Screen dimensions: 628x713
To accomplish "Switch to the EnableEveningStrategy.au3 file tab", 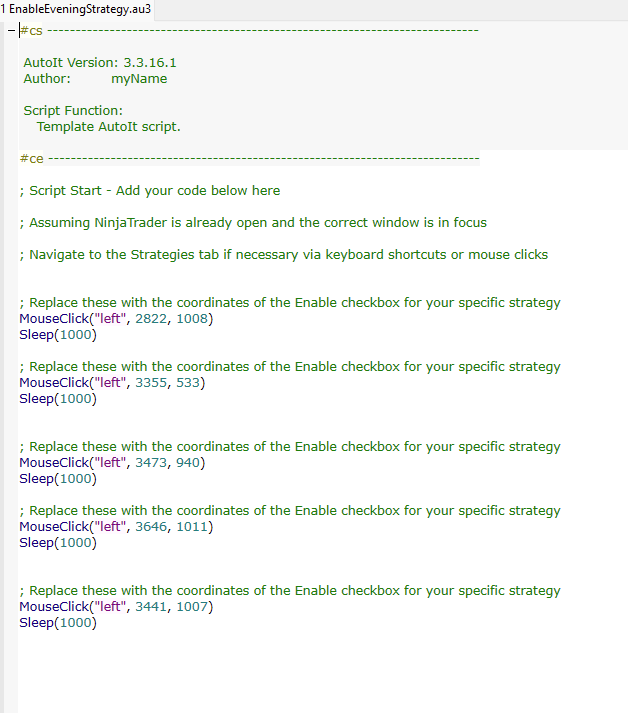I will pyautogui.click(x=78, y=9).
